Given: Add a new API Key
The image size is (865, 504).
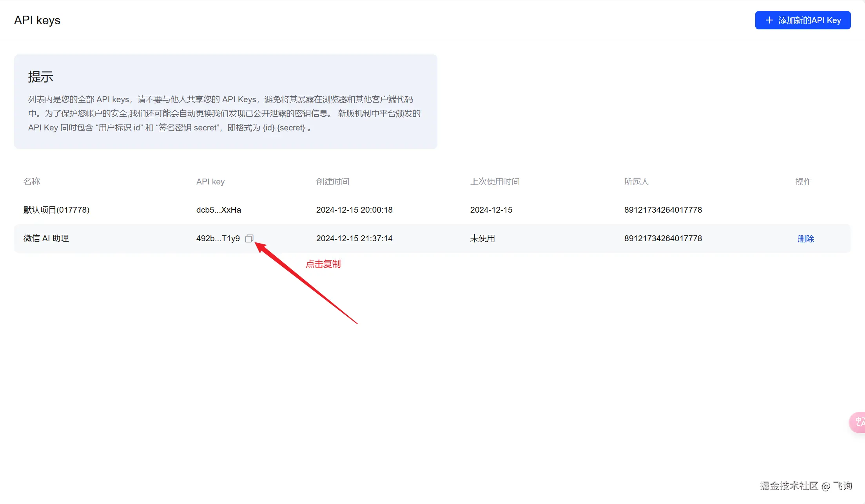Looking at the screenshot, I should pyautogui.click(x=802, y=20).
